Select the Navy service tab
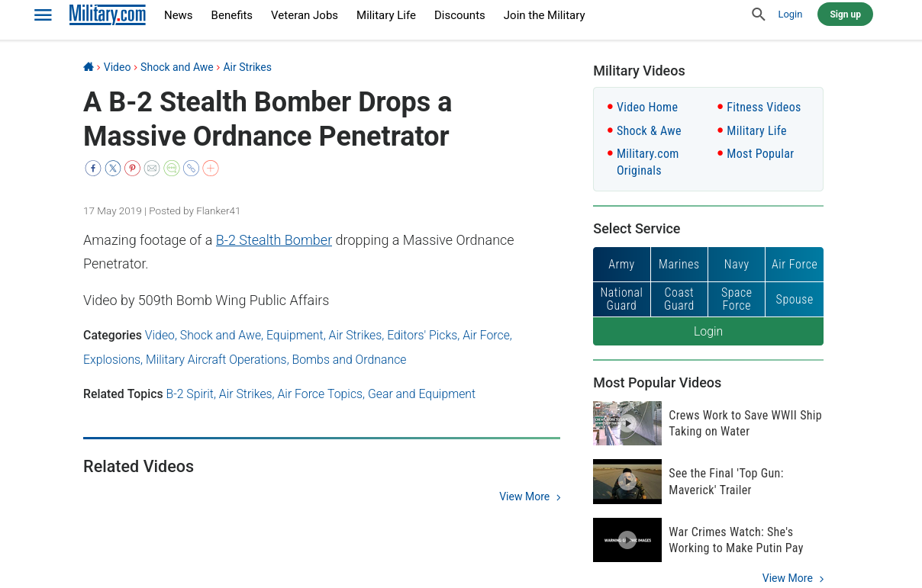The image size is (922, 588). 737,265
